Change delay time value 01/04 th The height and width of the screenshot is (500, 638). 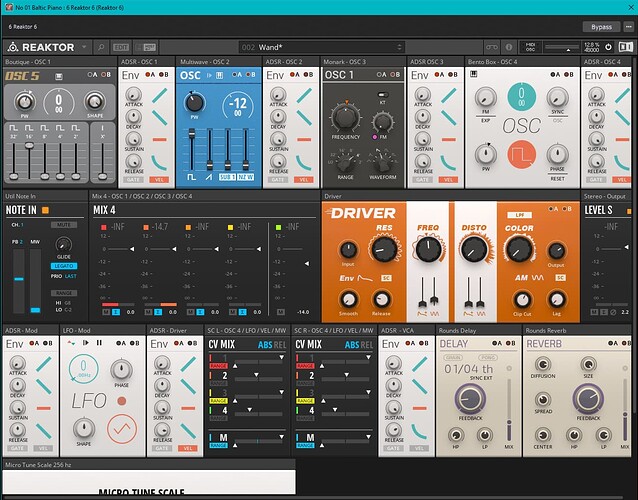pyautogui.click(x=468, y=369)
